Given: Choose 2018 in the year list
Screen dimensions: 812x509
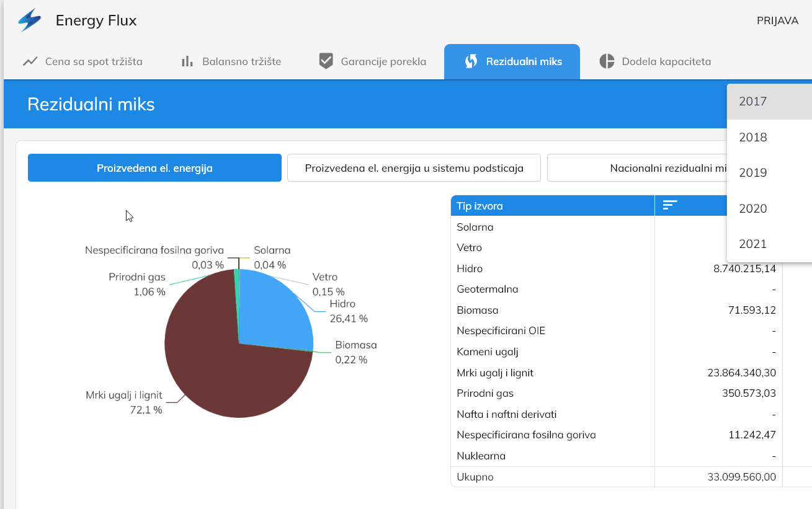Looking at the screenshot, I should [769, 137].
